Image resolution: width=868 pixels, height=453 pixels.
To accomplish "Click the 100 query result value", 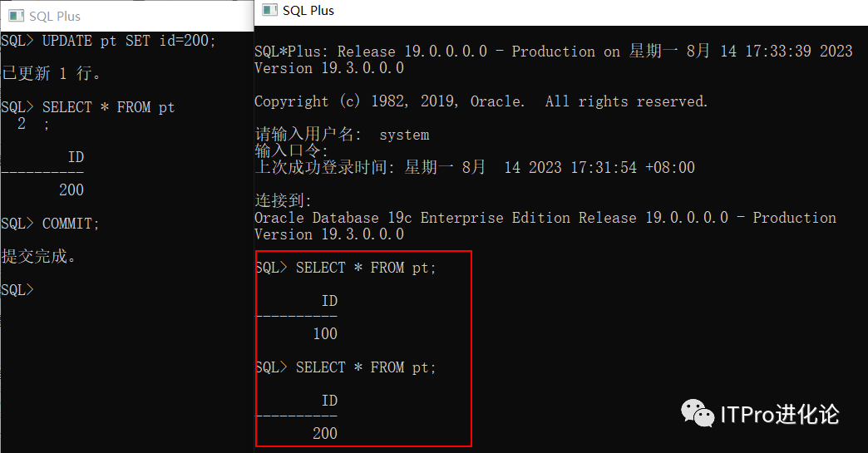I will (x=325, y=333).
